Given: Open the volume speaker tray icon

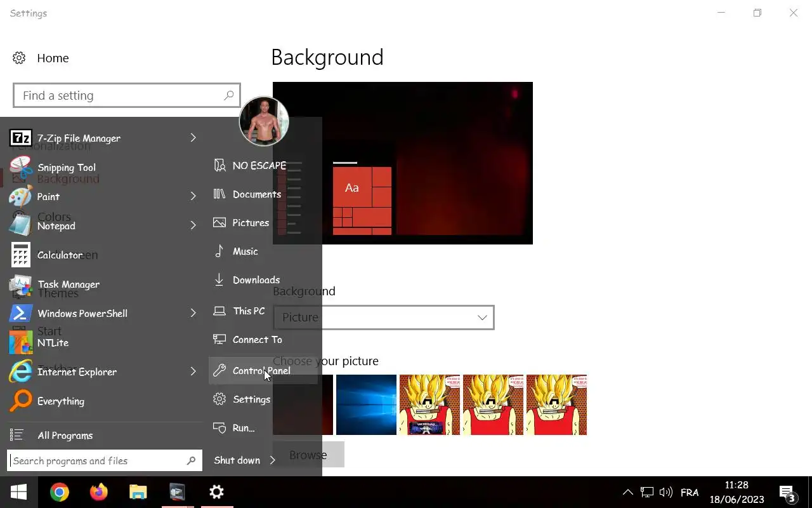Looking at the screenshot, I should click(666, 492).
